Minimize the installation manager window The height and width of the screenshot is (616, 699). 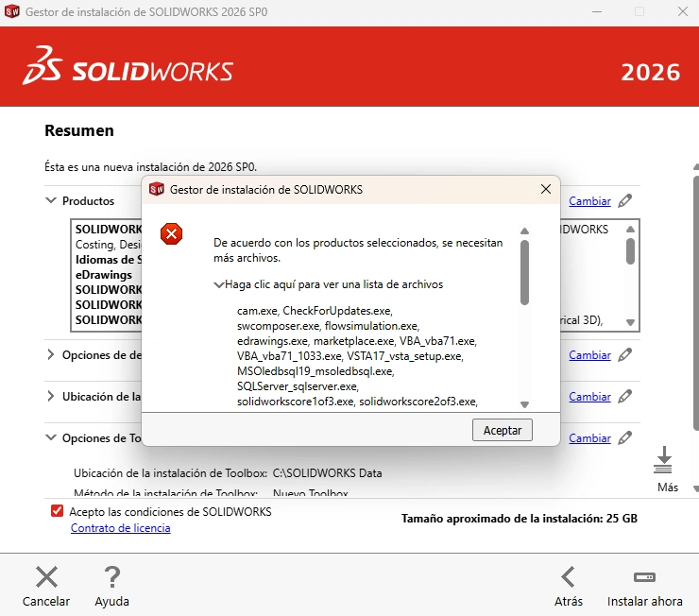(x=596, y=11)
